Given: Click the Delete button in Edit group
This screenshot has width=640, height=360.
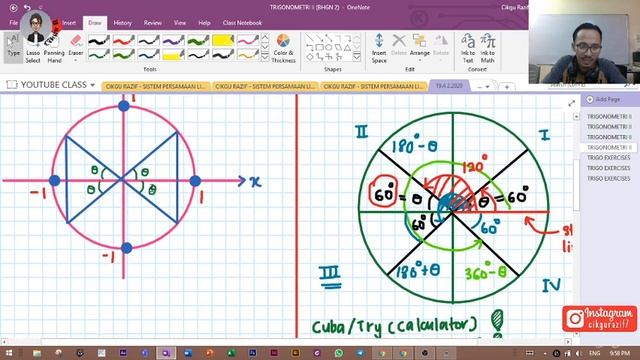Looking at the screenshot, I should pyautogui.click(x=399, y=45).
